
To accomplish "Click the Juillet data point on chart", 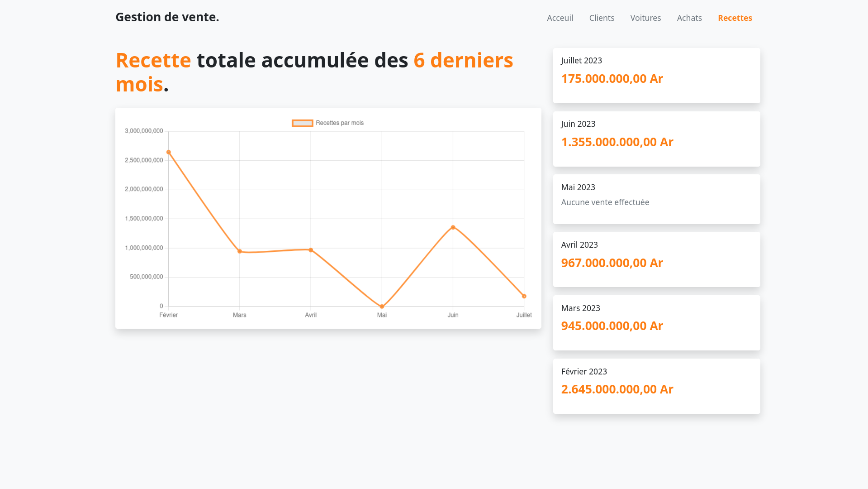I will [x=524, y=296].
